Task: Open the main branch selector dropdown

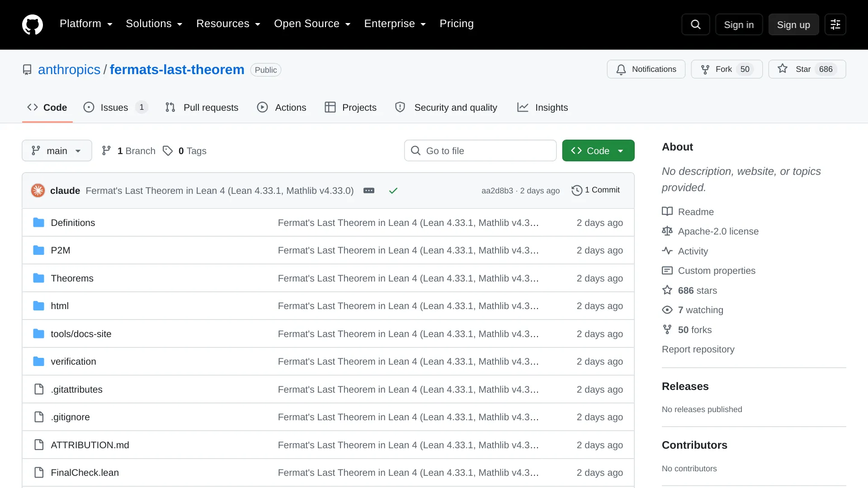Action: (x=57, y=150)
